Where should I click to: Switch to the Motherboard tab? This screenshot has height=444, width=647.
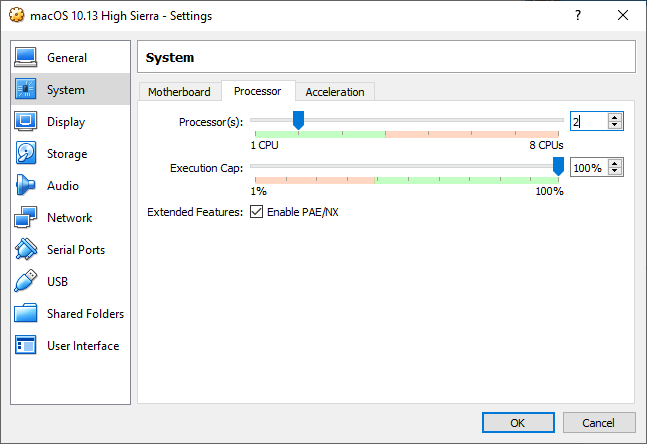(179, 92)
